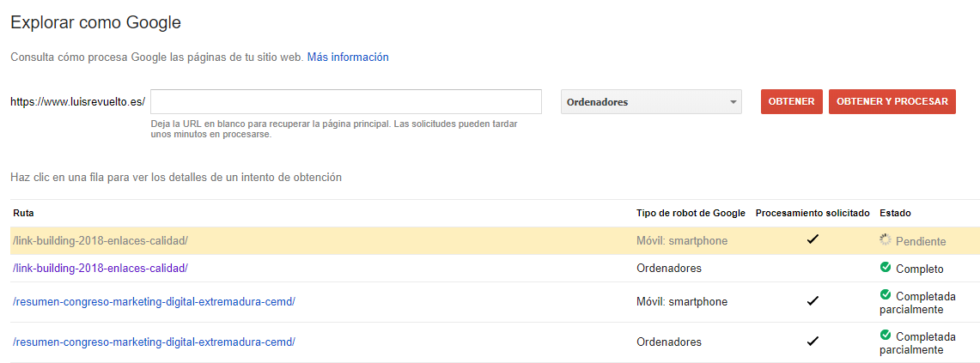The image size is (980, 363).
Task: Open the smartphone resumen-congreso-marketing path link
Action: [x=154, y=302]
